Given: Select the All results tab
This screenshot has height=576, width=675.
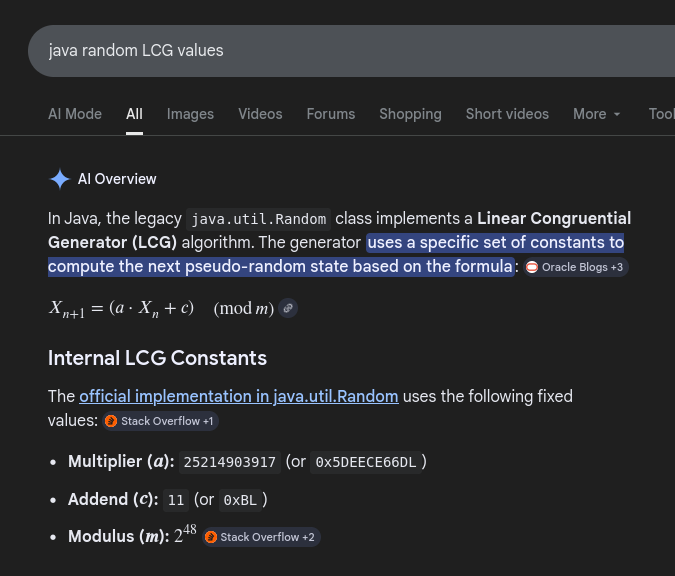Looking at the screenshot, I should tap(134, 114).
